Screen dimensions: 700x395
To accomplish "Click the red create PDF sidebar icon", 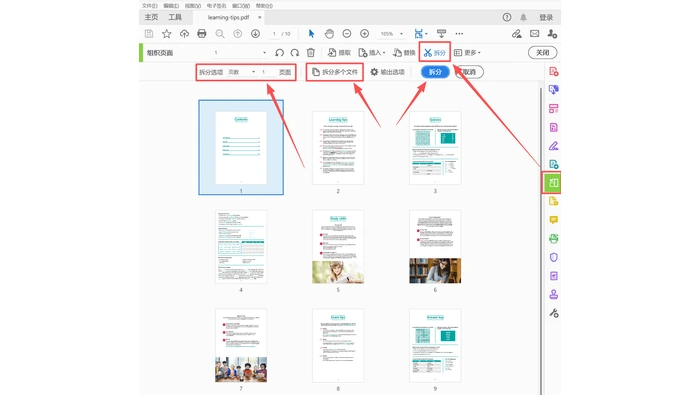I will [x=554, y=71].
